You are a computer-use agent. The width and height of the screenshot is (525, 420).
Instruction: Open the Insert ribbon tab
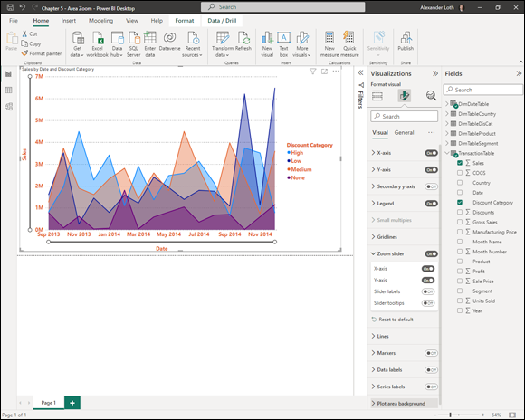[x=68, y=21]
